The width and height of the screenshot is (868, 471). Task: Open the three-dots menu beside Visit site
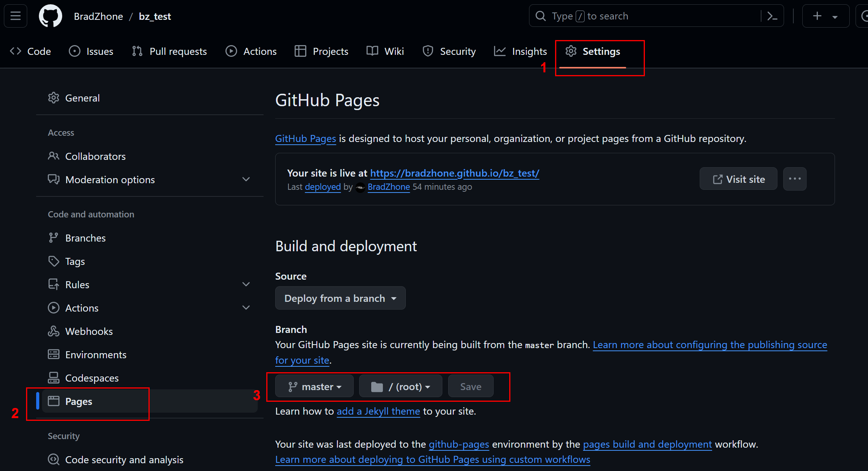coord(795,179)
